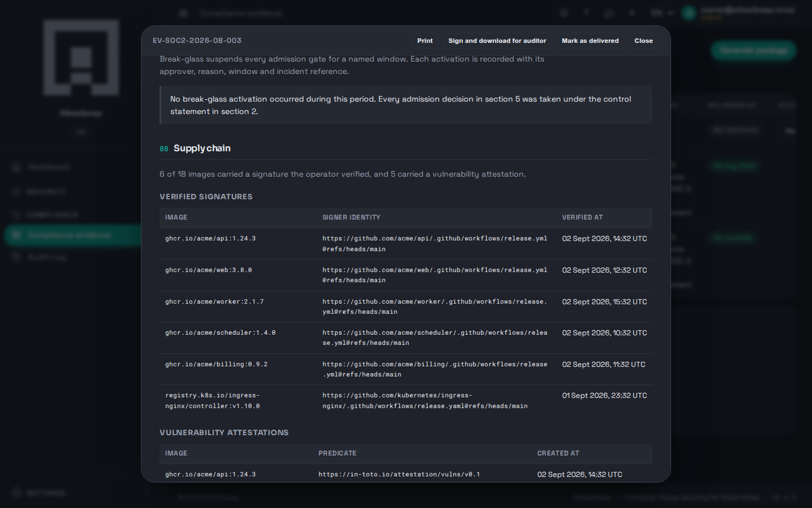Click the Verified At column header
Viewport: 812px width, 508px height.
(x=582, y=217)
